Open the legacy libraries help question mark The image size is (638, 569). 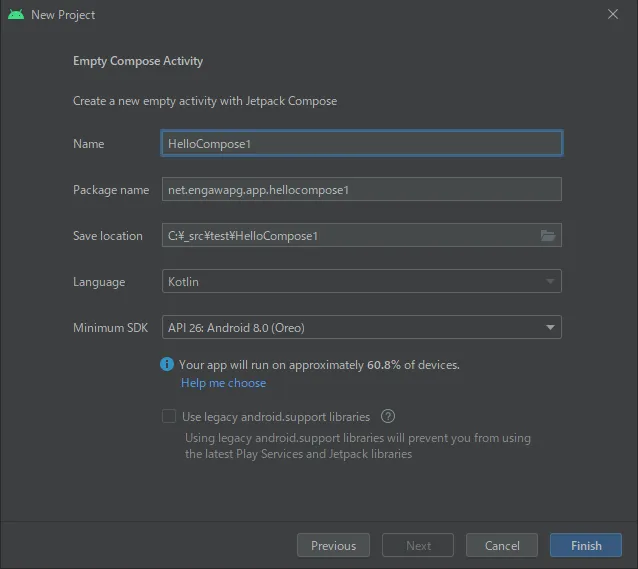388,417
